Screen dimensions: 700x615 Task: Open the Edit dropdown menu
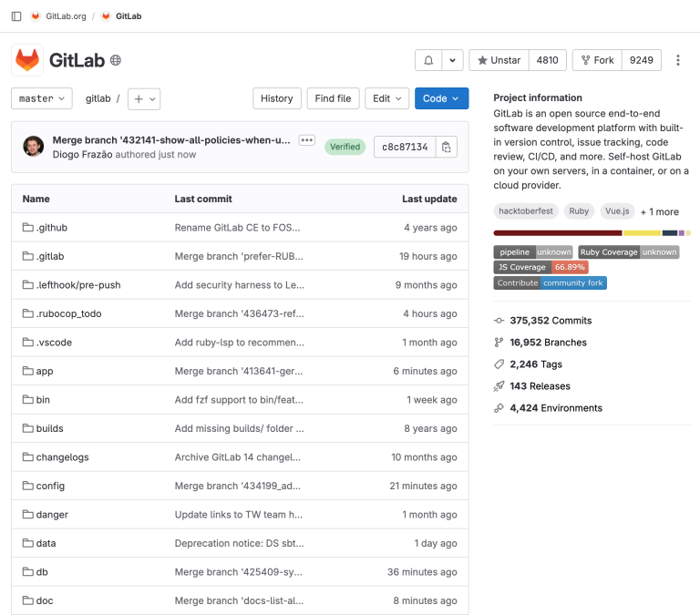tap(387, 98)
